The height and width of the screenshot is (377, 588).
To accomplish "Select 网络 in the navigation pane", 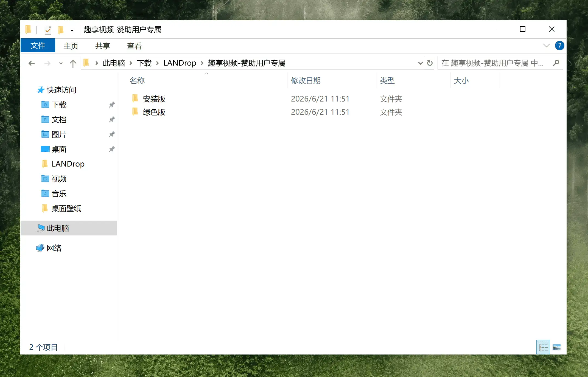I will [x=54, y=248].
